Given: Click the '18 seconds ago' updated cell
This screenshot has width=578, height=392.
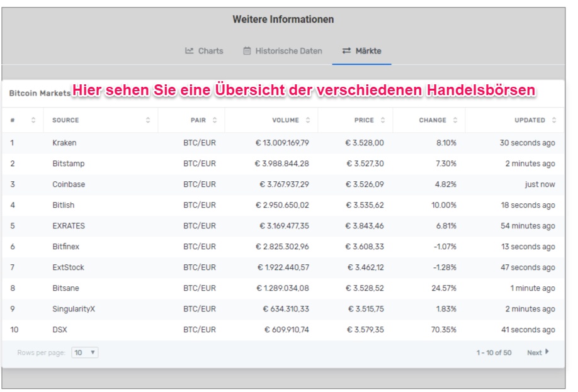Looking at the screenshot, I should click(528, 205).
